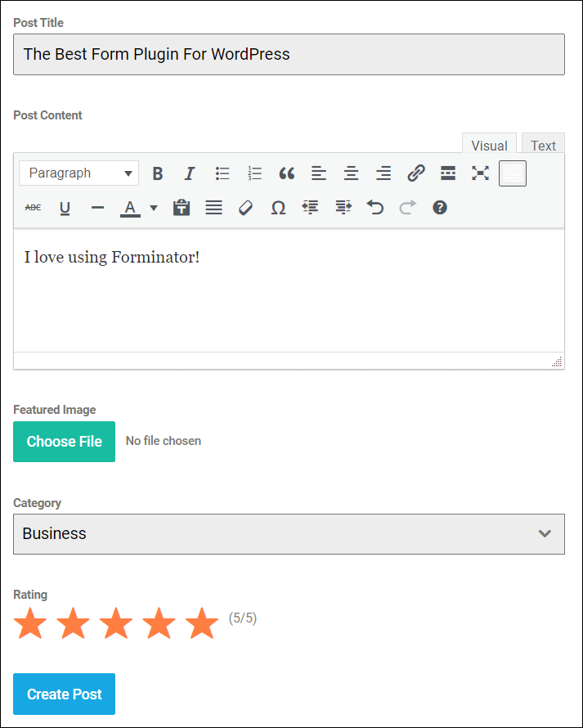This screenshot has height=728, width=583.
Task: Enter fullscreen mode in the editor
Action: point(480,173)
